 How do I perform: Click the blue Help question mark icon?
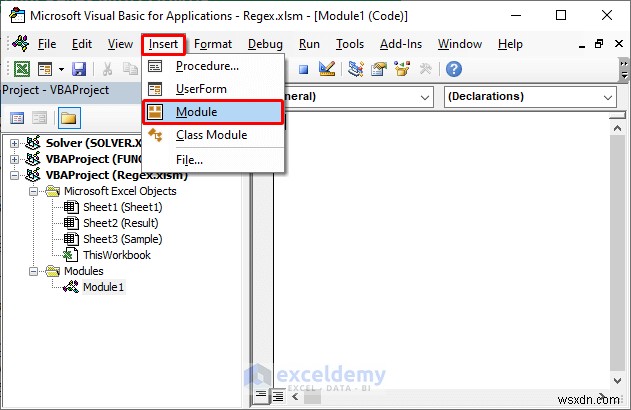pos(454,69)
